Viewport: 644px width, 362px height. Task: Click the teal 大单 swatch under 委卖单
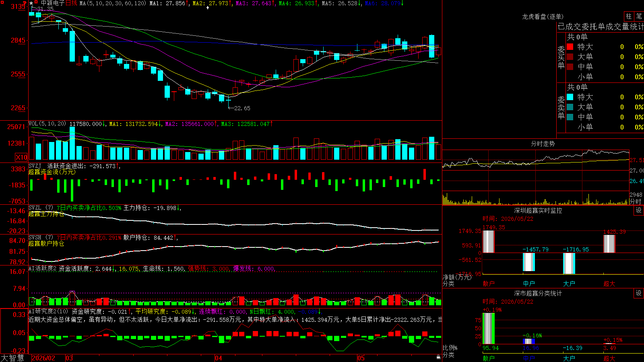pyautogui.click(x=570, y=107)
